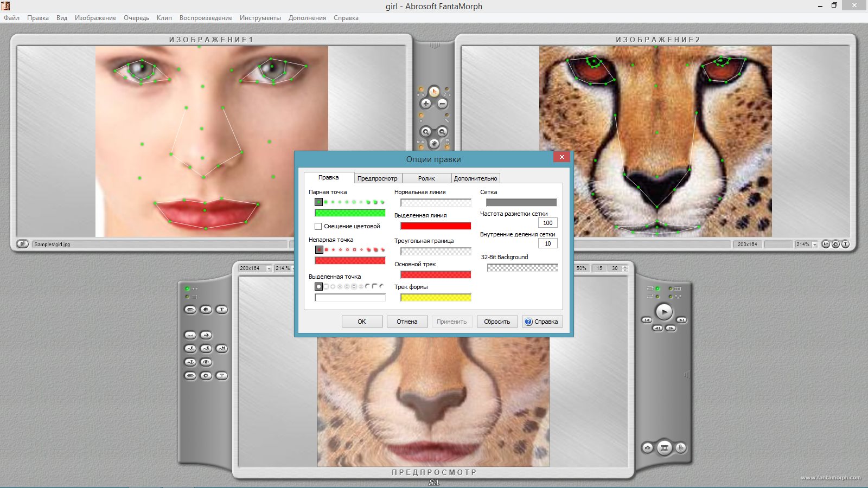Screen dimensions: 868x488
Task: Click the curve S button in the left panel
Action: 206,349
